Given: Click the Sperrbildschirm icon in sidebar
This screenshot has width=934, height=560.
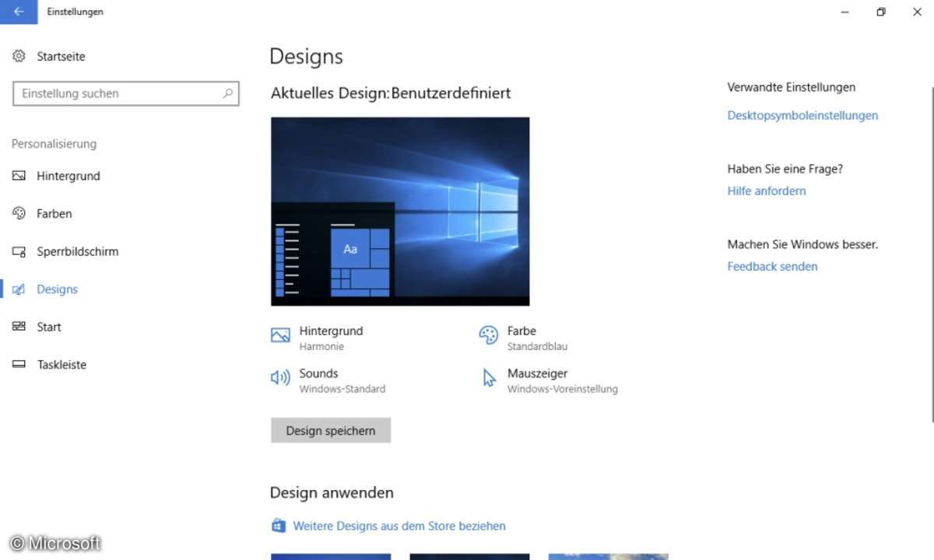Looking at the screenshot, I should tap(19, 251).
